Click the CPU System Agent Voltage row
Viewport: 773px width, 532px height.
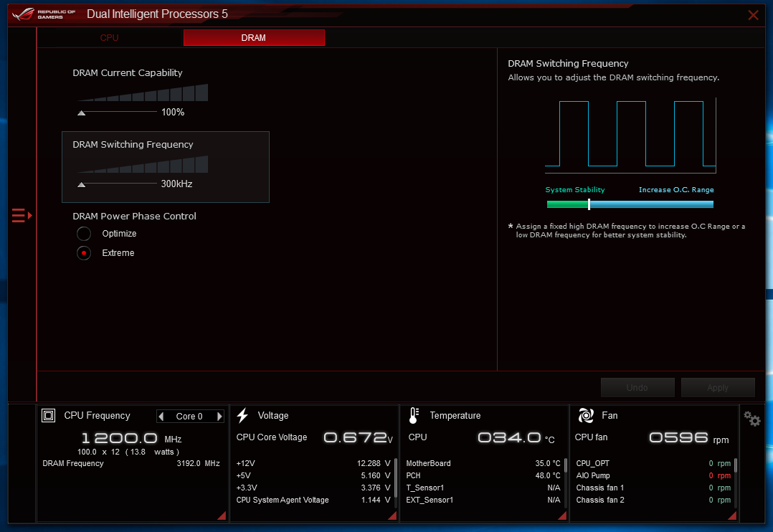click(x=313, y=500)
